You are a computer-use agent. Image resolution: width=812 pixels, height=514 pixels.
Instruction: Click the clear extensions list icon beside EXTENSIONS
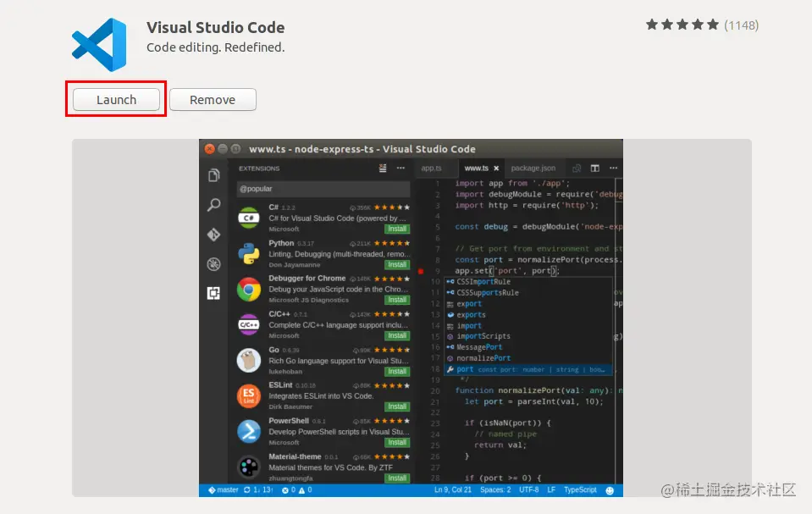tap(383, 168)
